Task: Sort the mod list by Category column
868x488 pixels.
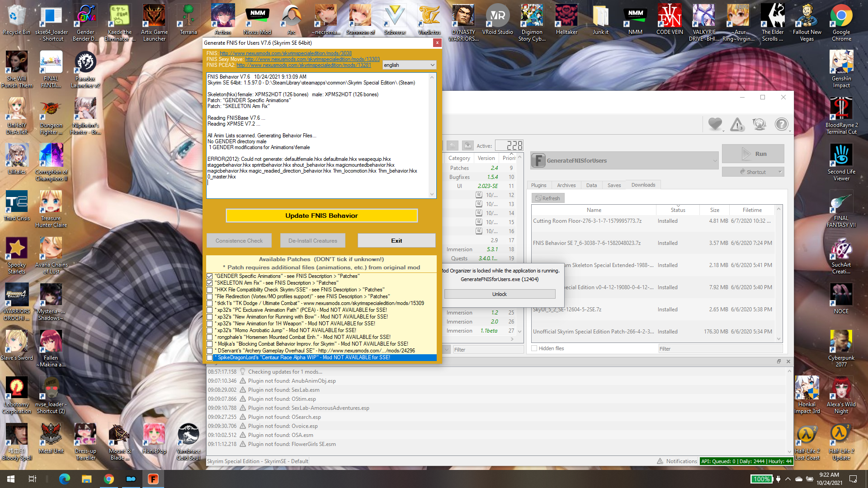Action: pyautogui.click(x=459, y=158)
